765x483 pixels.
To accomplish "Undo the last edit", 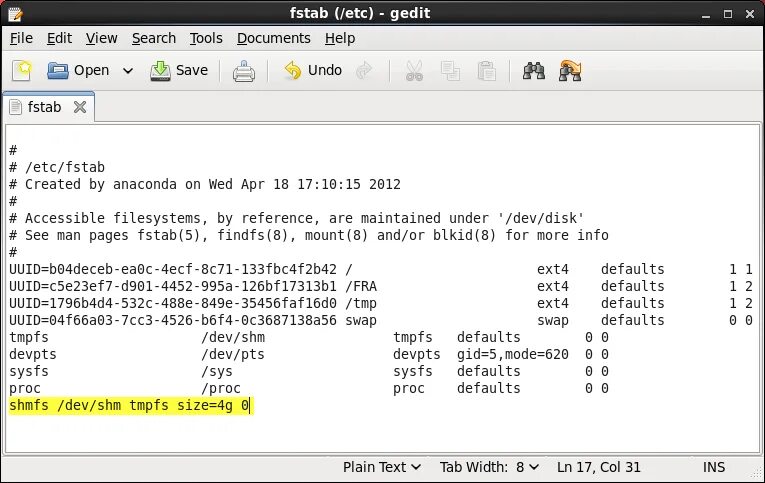I will click(313, 71).
